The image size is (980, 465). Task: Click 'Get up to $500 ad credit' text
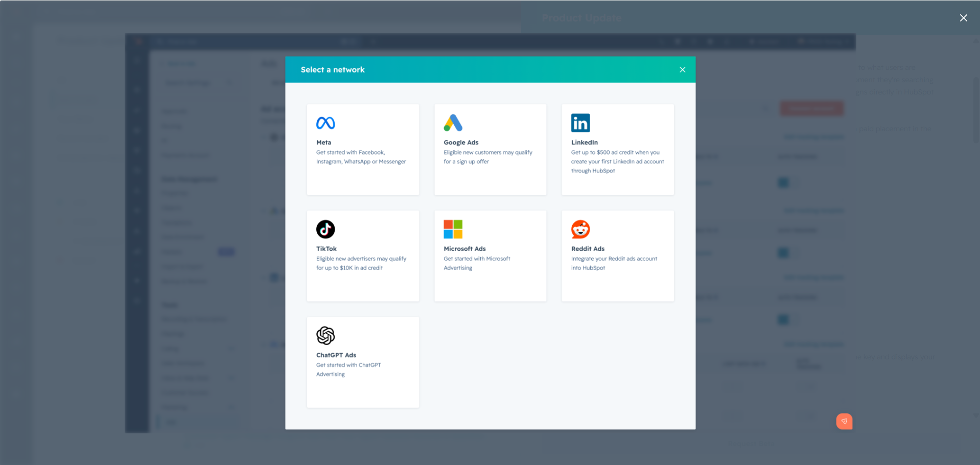click(617, 161)
